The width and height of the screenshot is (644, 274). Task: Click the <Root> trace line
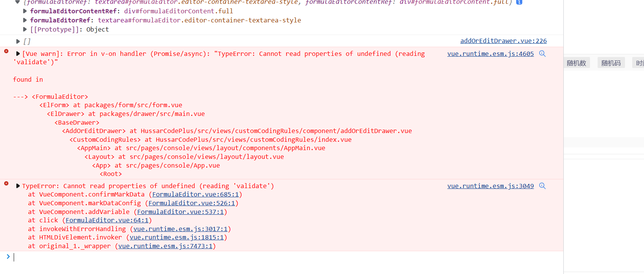[x=111, y=174]
